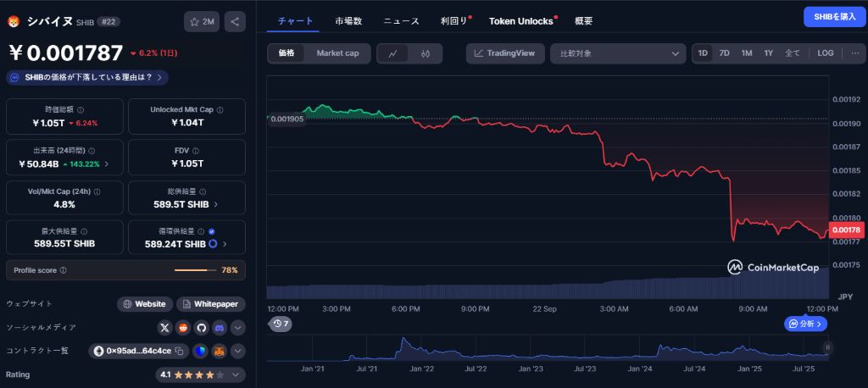Add SHIB to watchlist with star 2M
This screenshot has width=868, height=388.
click(202, 21)
